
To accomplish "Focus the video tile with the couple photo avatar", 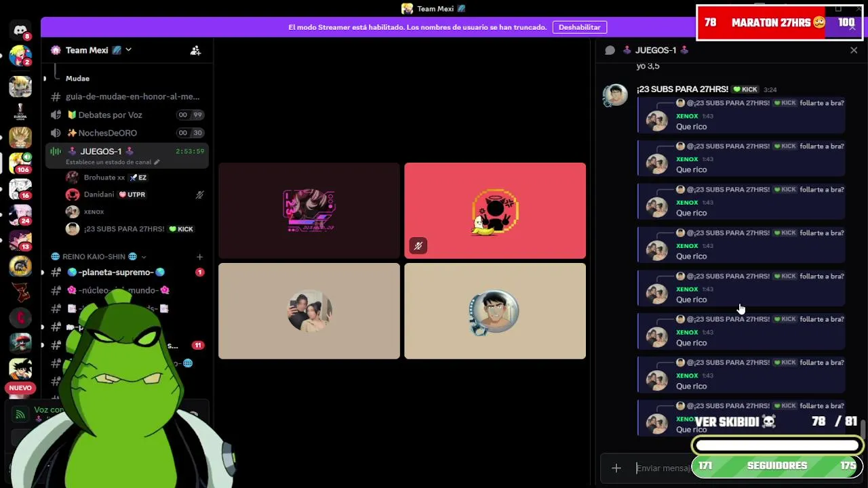I will click(309, 311).
